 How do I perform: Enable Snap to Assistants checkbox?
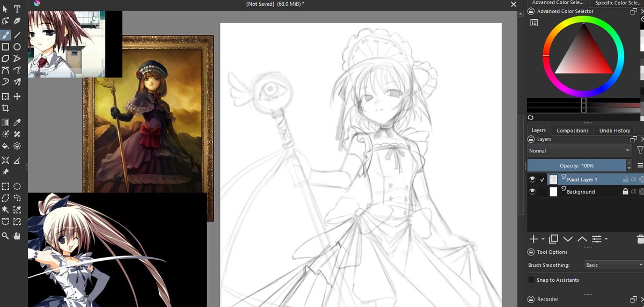click(x=531, y=280)
